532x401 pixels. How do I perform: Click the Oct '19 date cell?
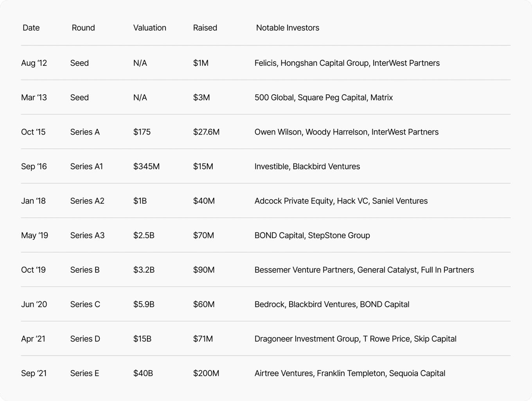click(33, 270)
